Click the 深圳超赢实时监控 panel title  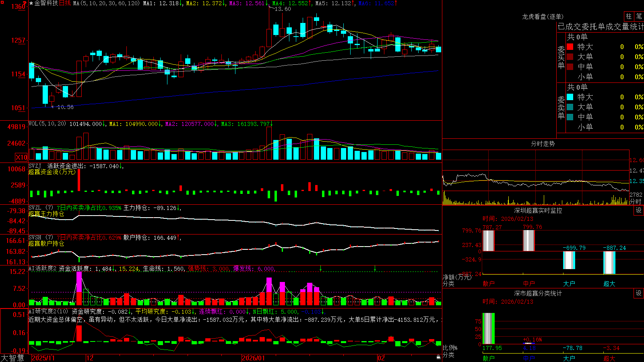click(x=538, y=210)
